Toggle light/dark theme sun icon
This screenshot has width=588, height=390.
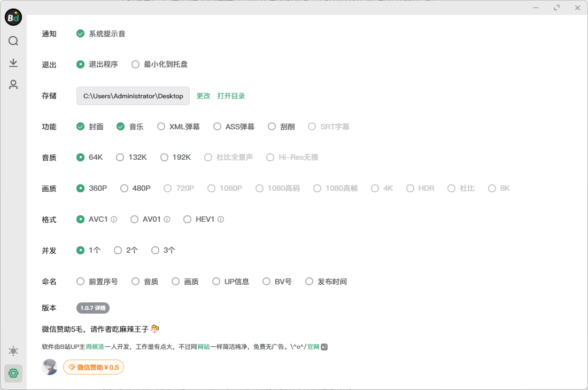pyautogui.click(x=13, y=351)
